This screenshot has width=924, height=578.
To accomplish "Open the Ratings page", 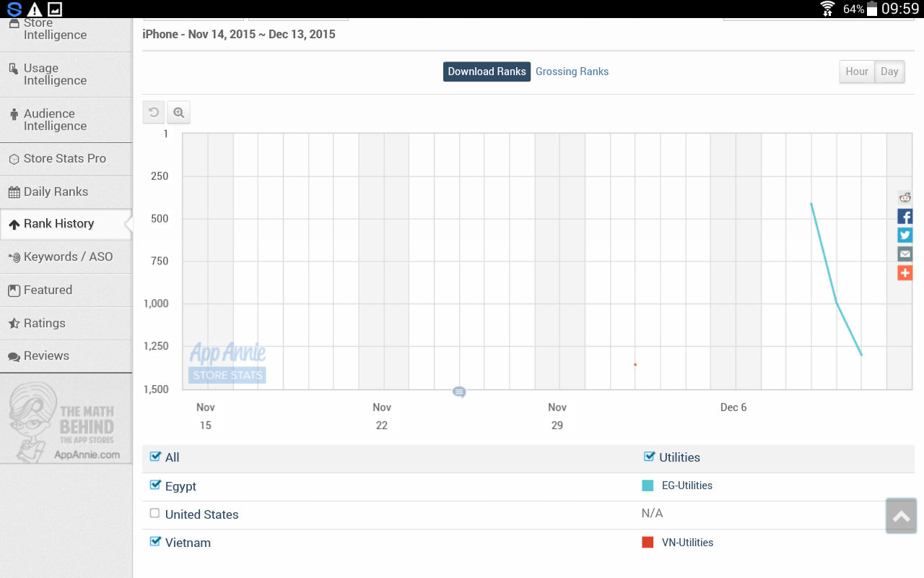I will (66, 324).
